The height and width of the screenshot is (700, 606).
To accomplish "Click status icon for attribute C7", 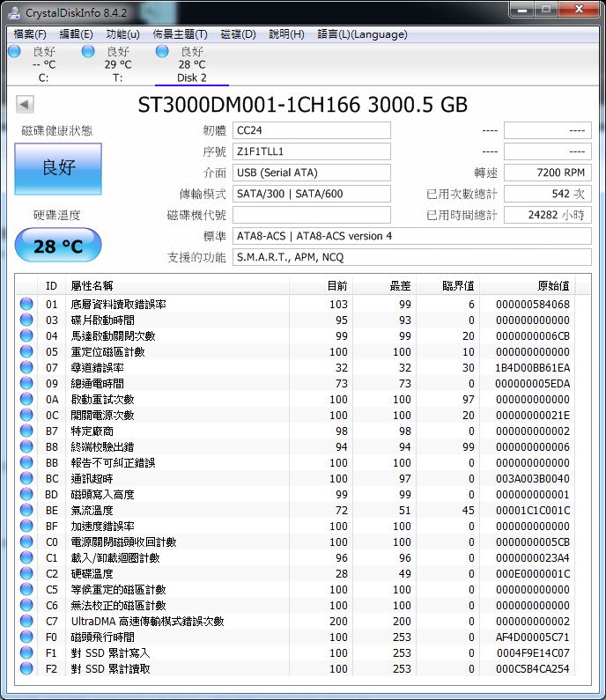I will [x=26, y=621].
